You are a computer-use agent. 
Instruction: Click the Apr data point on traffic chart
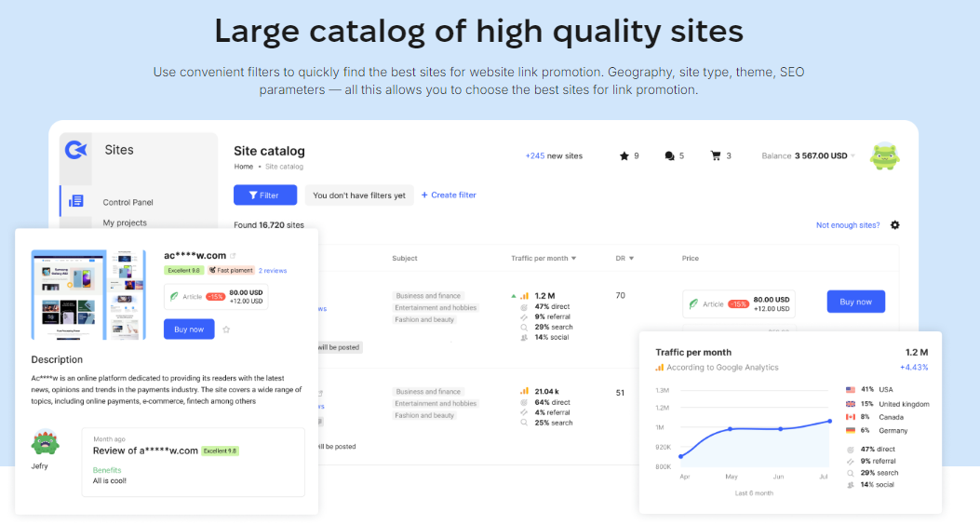(x=680, y=456)
